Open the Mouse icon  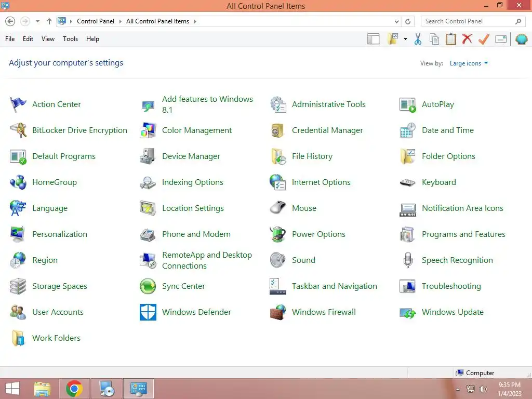[278, 208]
